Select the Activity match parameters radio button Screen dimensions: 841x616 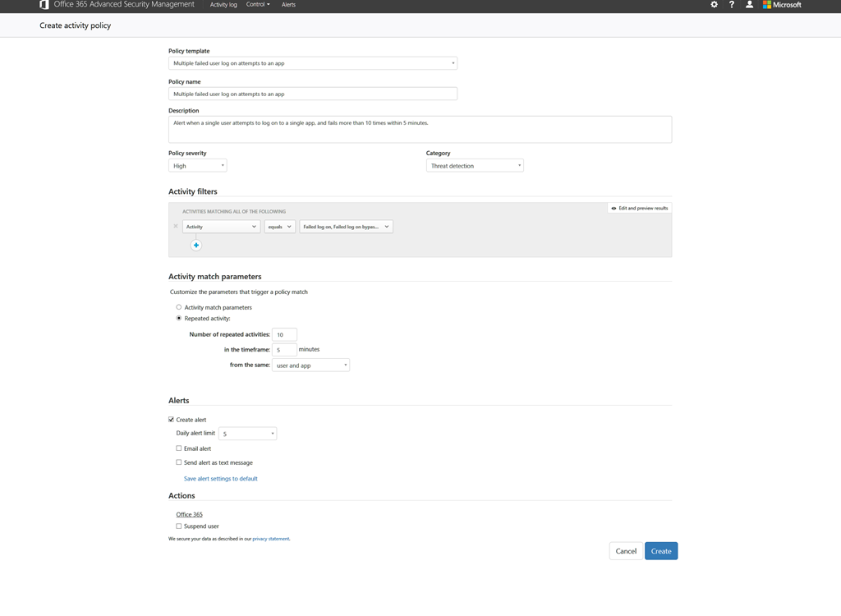179,307
